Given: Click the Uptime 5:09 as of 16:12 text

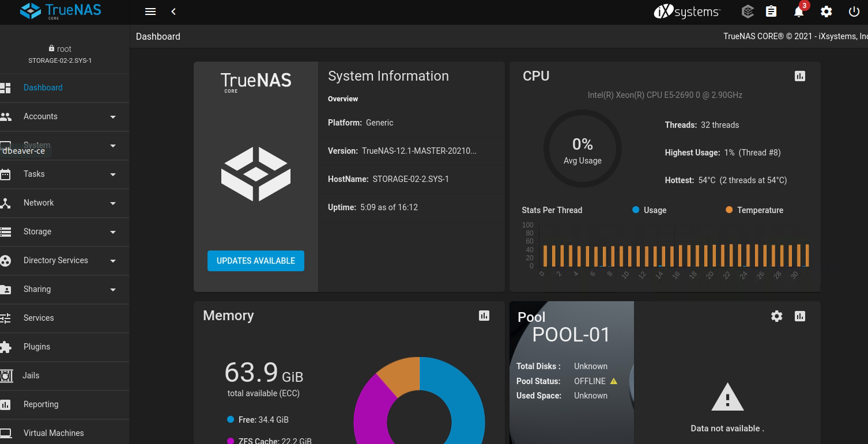Looking at the screenshot, I should 373,207.
